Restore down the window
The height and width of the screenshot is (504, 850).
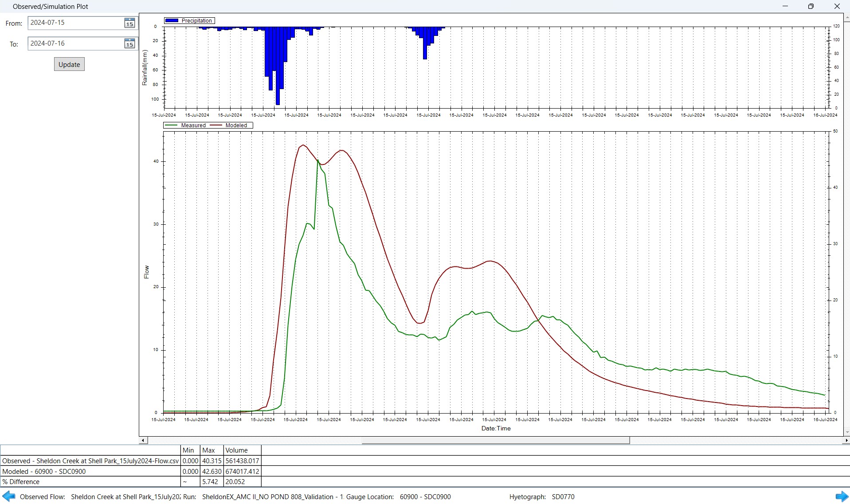point(811,6)
